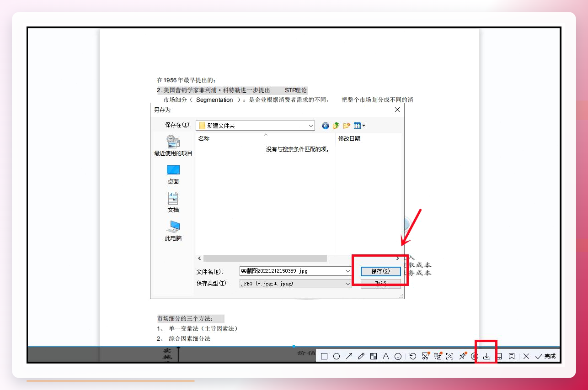Open the view menu dropdown

[x=359, y=126]
